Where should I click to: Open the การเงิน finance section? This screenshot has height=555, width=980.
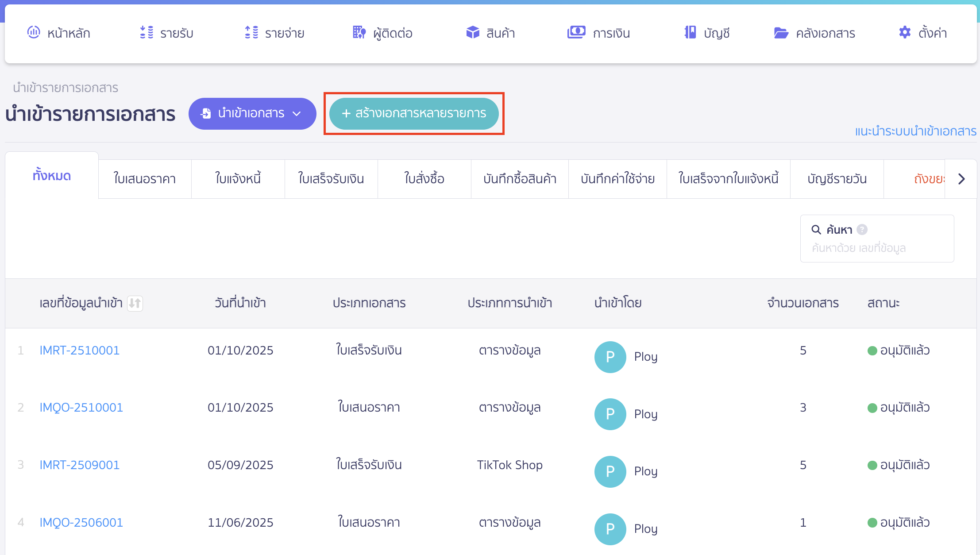(x=598, y=33)
